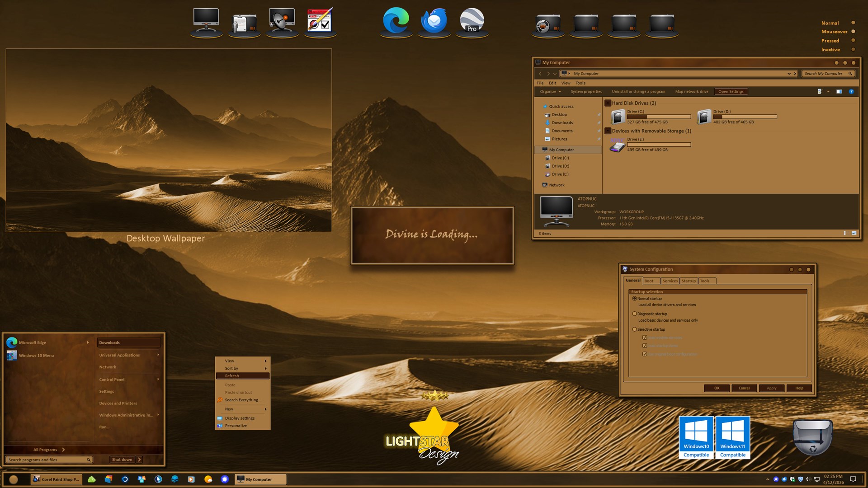Viewport: 868px width, 488px height.
Task: Click the Drive (D:) capacity bar
Action: point(745,117)
